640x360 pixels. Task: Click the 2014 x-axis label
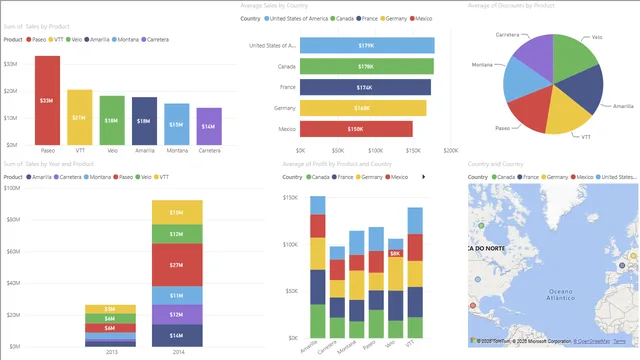(x=178, y=352)
